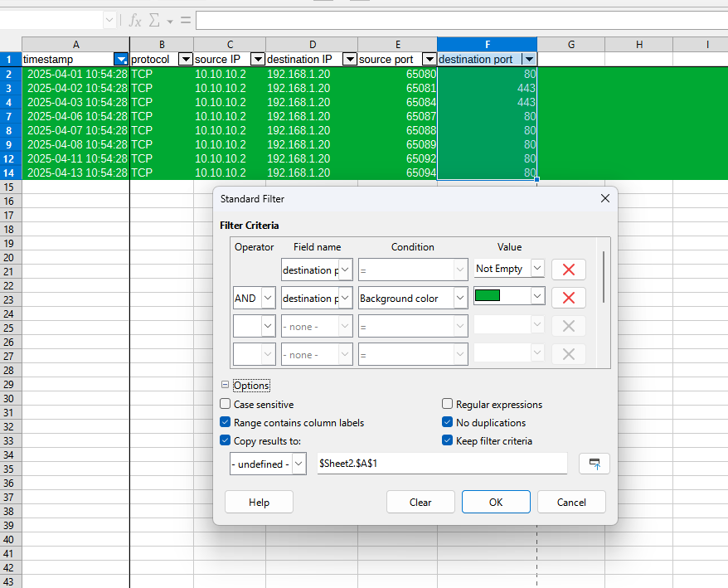Open the destination port autofilter arrow
This screenshot has width=728, height=588.
[x=528, y=60]
